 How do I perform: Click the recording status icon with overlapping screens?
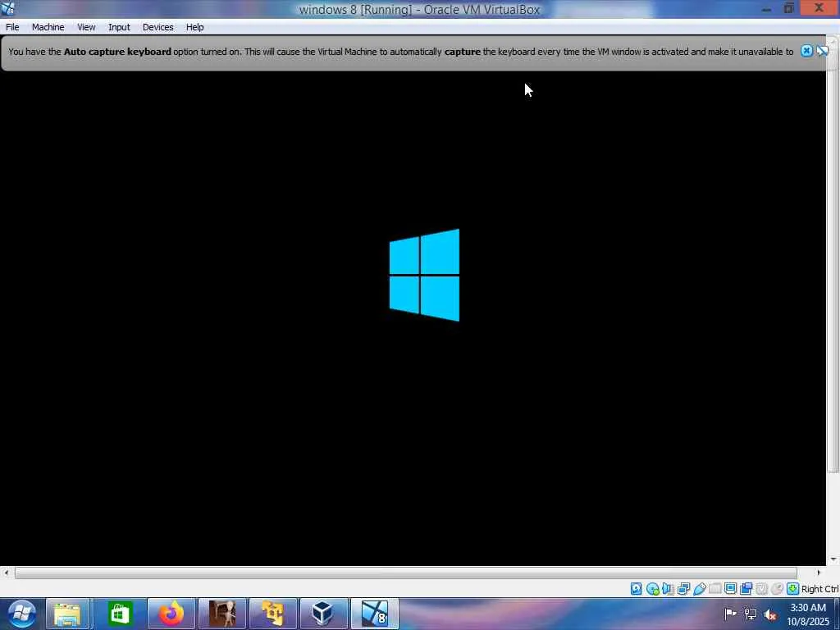point(746,589)
